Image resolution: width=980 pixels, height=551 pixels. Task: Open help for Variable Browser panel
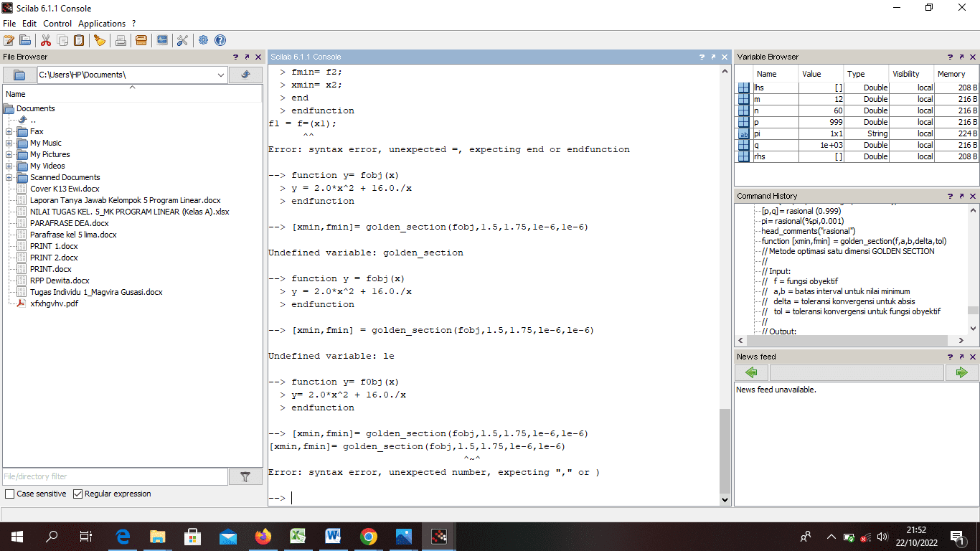pos(951,57)
